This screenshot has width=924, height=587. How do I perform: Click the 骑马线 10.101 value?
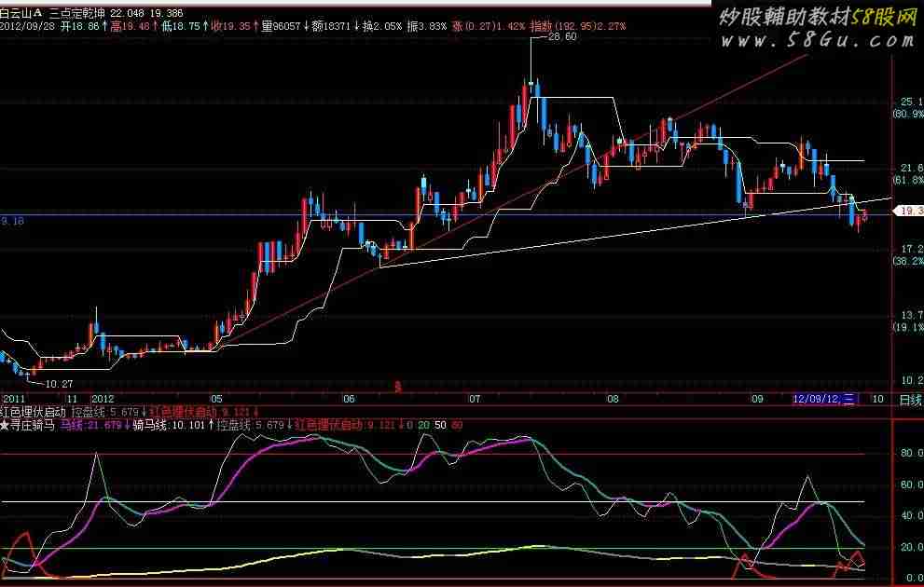(169, 425)
